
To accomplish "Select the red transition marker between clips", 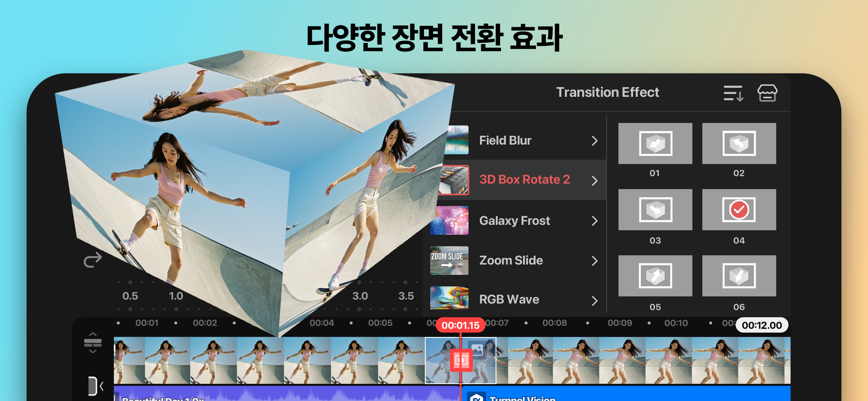I will point(461,360).
